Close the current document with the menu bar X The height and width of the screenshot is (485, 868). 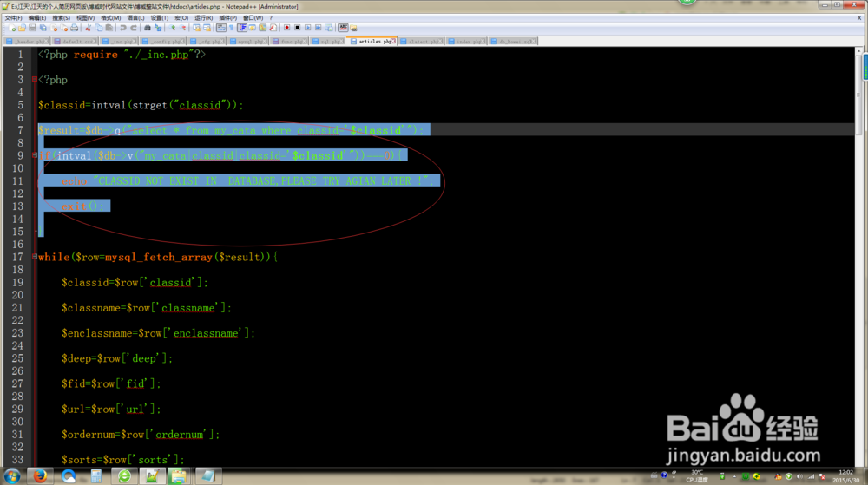[x=859, y=17]
